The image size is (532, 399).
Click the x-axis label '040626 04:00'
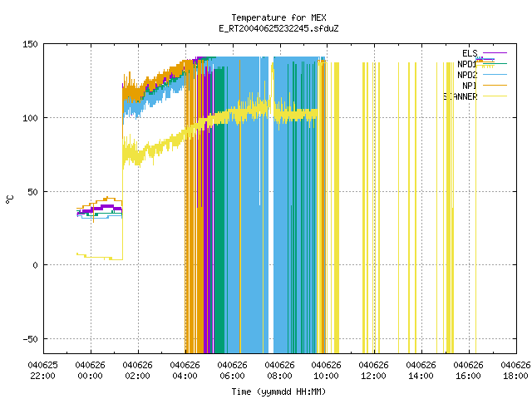coord(185,371)
